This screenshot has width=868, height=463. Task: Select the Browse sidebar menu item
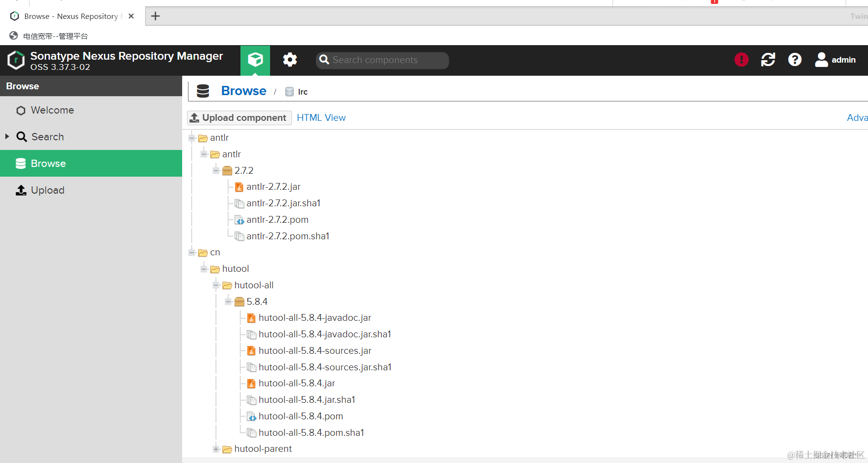[x=91, y=164]
